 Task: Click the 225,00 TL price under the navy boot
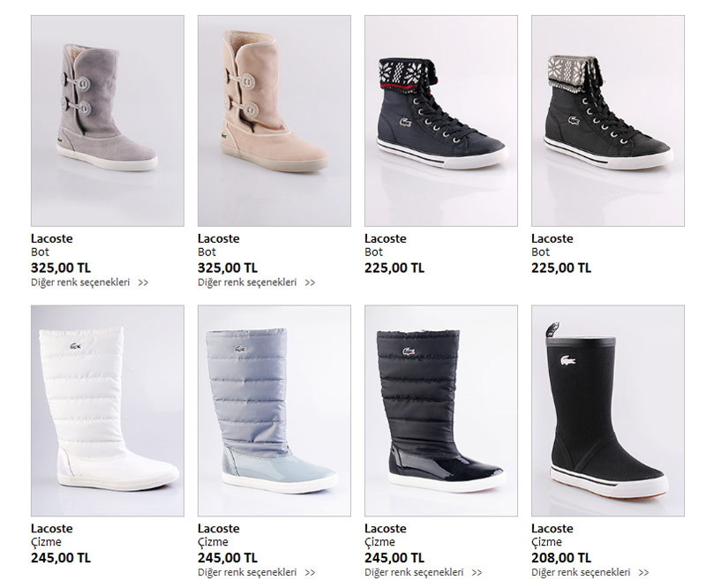point(394,268)
